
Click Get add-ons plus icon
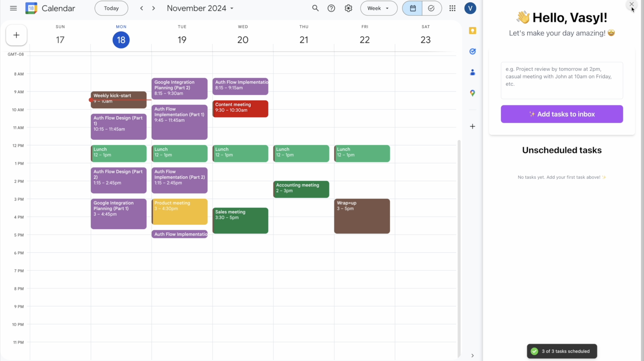[472, 127]
